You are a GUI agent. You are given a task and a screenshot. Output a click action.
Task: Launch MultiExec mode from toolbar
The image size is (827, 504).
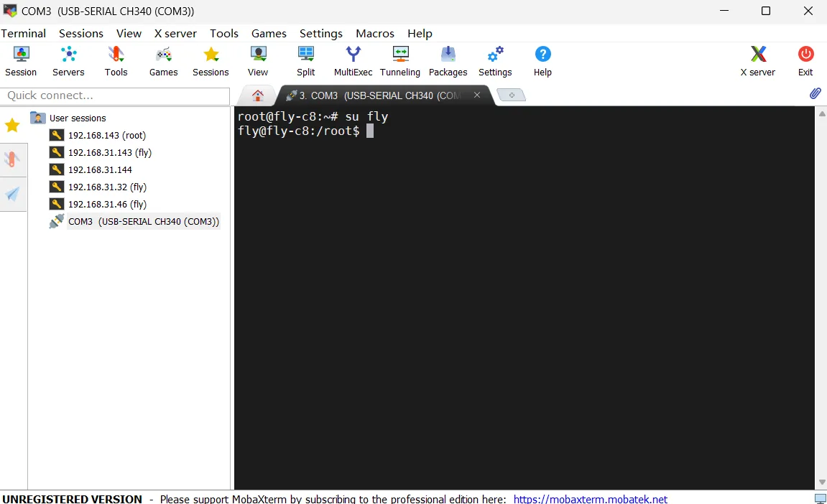point(353,61)
